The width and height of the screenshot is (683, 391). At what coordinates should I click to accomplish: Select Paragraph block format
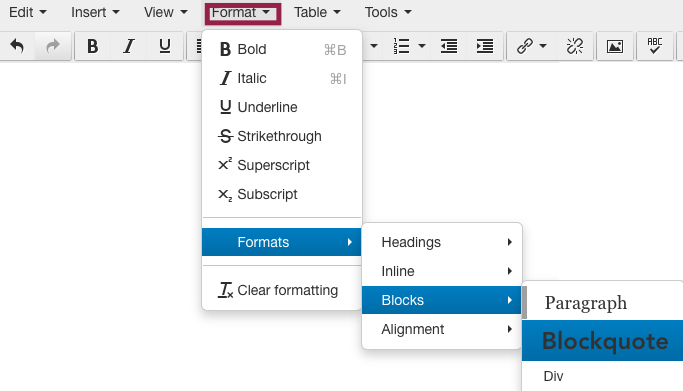(603, 303)
